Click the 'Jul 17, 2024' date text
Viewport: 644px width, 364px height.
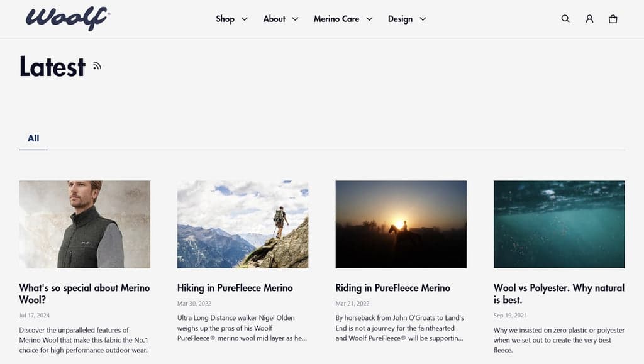[x=34, y=316]
